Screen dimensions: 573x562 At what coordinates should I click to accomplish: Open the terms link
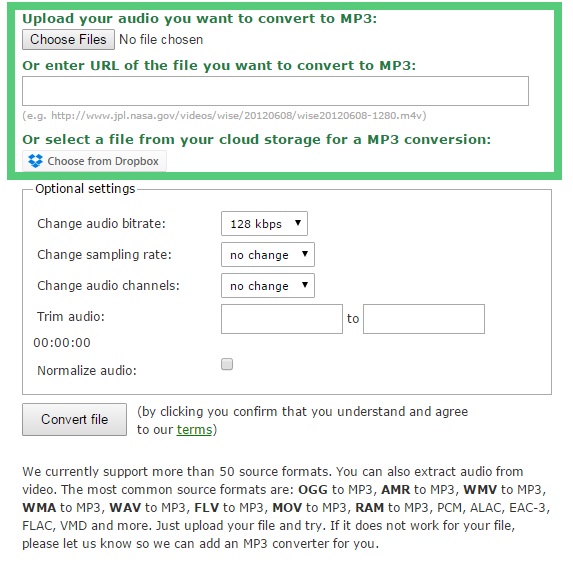(194, 429)
